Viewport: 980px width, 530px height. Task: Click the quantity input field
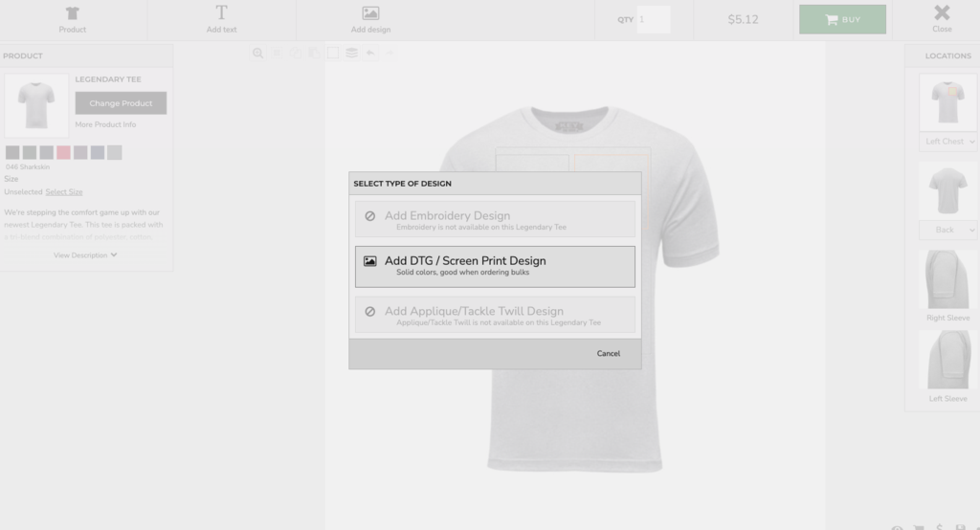pyautogui.click(x=654, y=19)
